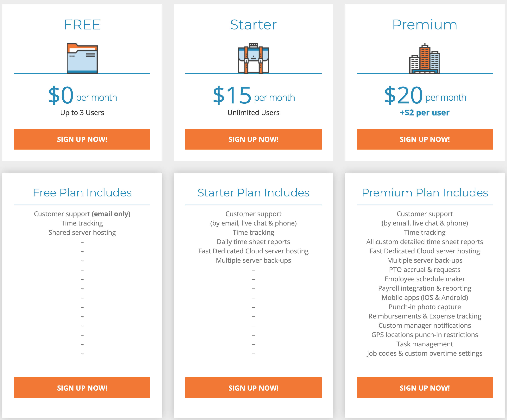Click the $0 per month price
507x420 pixels.
[x=82, y=95]
